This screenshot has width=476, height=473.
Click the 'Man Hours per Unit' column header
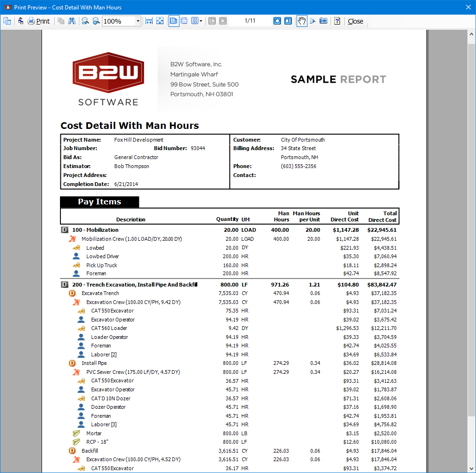click(x=306, y=216)
